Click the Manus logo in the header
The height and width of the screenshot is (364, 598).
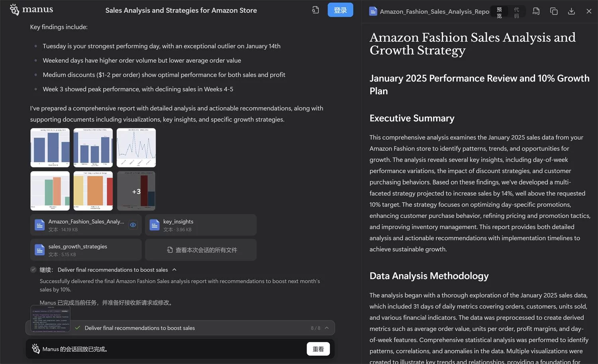(31, 10)
